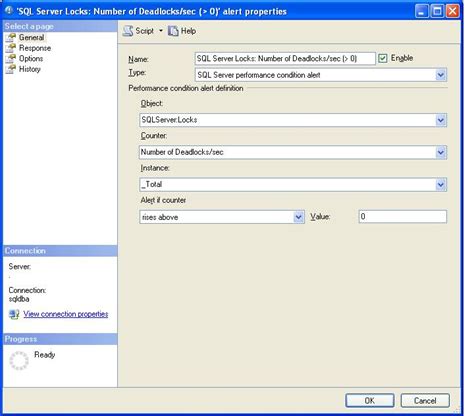This screenshot has width=474, height=416.
Task: Click the Cancel button
Action: click(425, 400)
